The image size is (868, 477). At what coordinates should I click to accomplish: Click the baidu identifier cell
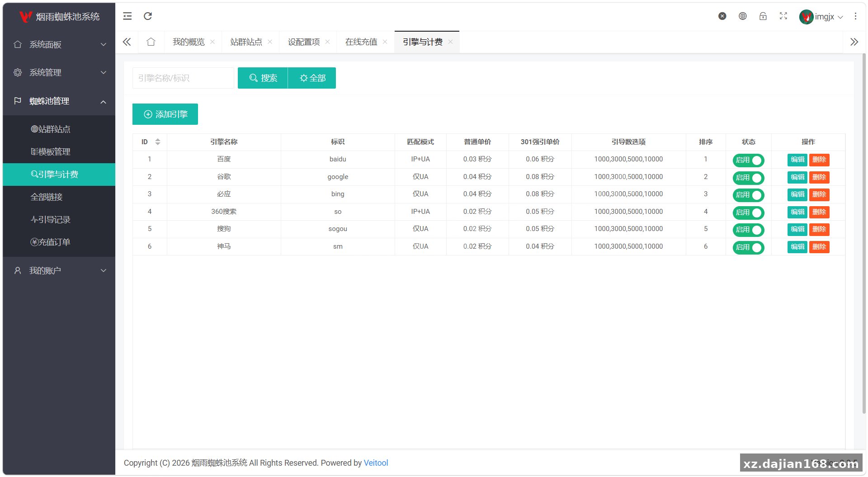point(338,159)
